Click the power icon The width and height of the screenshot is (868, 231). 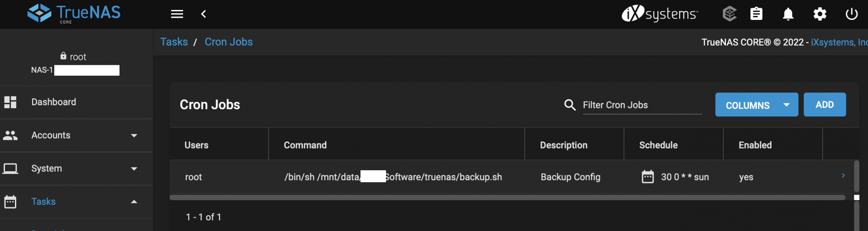tap(851, 14)
